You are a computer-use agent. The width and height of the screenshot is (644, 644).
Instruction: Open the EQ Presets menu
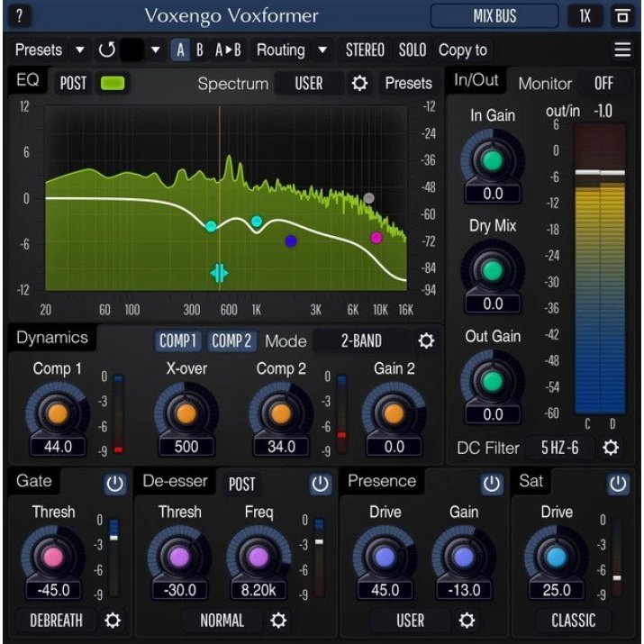pos(408,84)
